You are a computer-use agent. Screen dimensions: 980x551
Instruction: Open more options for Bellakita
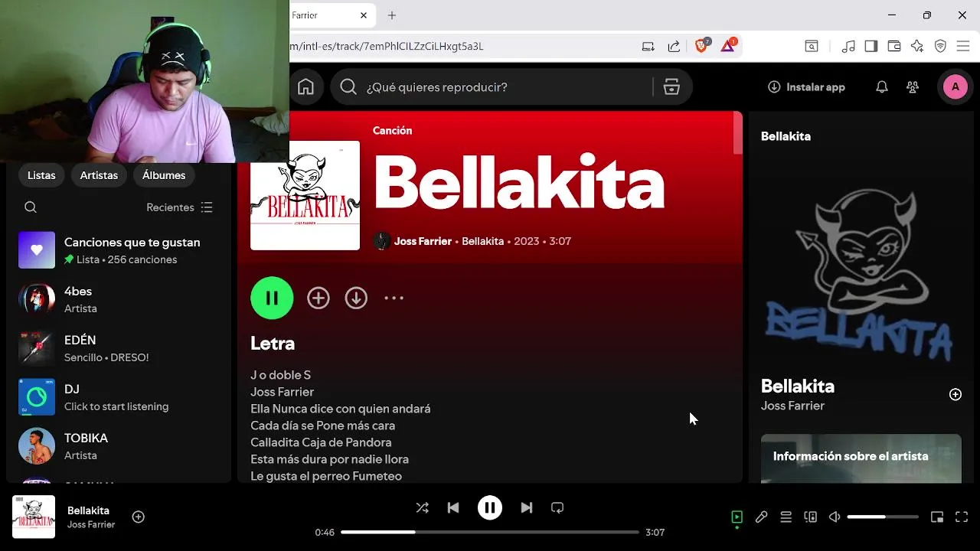tap(394, 298)
